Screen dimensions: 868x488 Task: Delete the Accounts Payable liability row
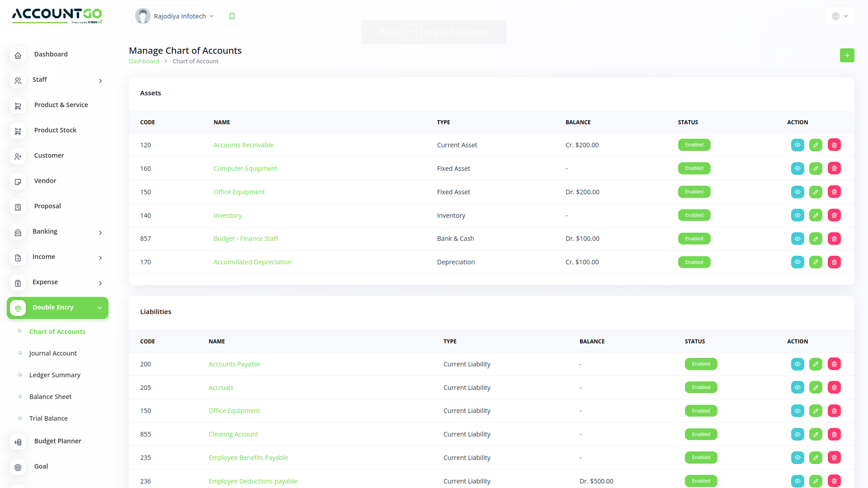click(x=834, y=364)
